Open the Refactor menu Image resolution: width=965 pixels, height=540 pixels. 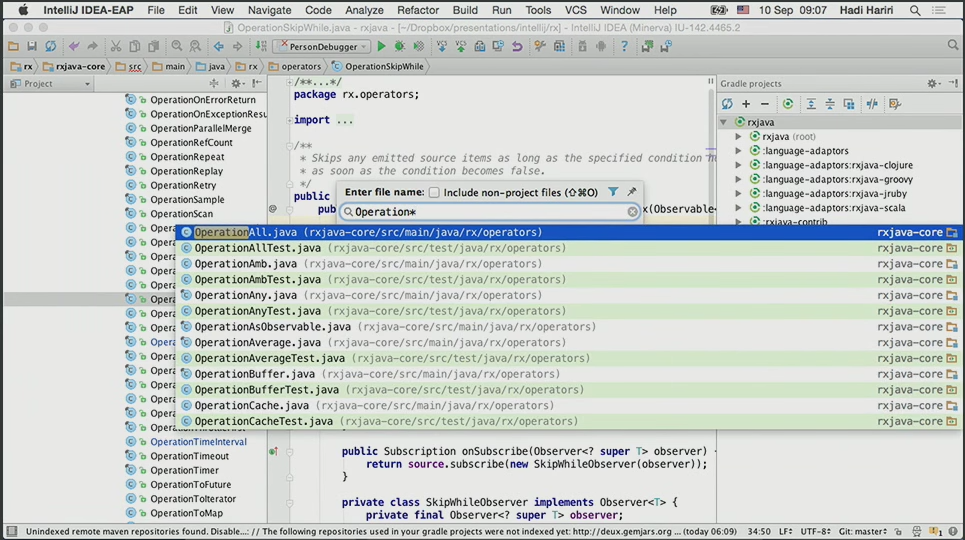pos(418,10)
